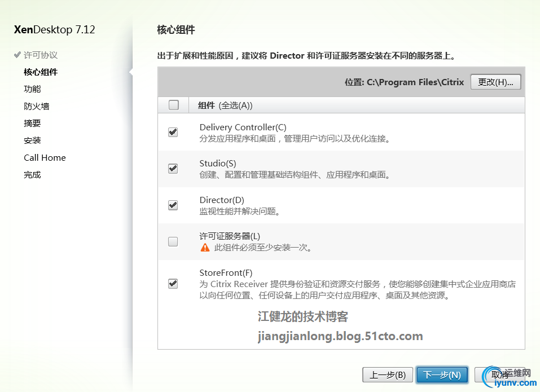Click the 此组件必须至少安装一次 warning text
The width and height of the screenshot is (540, 392).
pyautogui.click(x=263, y=248)
